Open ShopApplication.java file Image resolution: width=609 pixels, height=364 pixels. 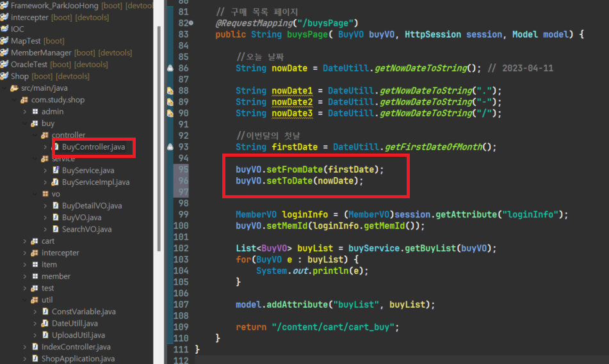point(77,359)
